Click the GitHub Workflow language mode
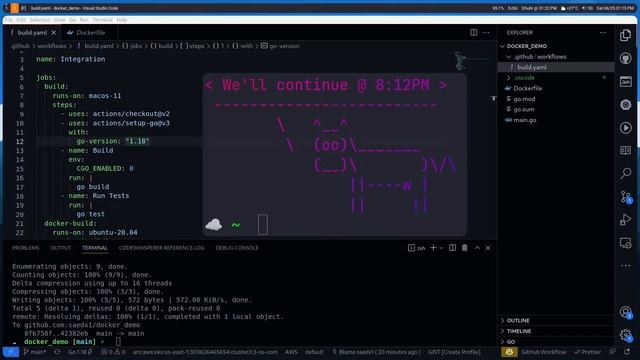 [x=543, y=352]
